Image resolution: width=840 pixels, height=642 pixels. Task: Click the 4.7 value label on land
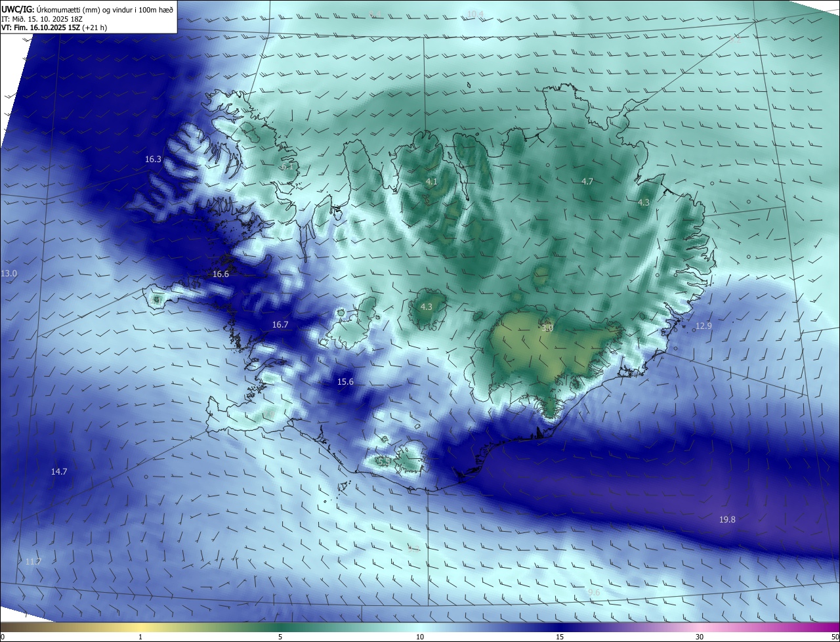587,182
